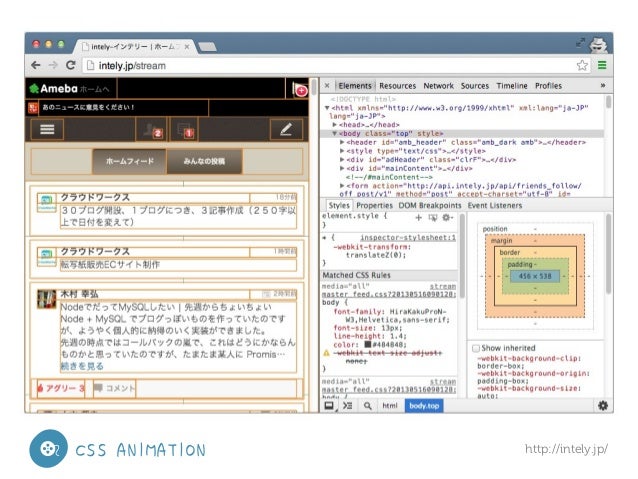Select the ホームフィード tab
Image resolution: width=638 pixels, height=479 pixels.
[129, 161]
